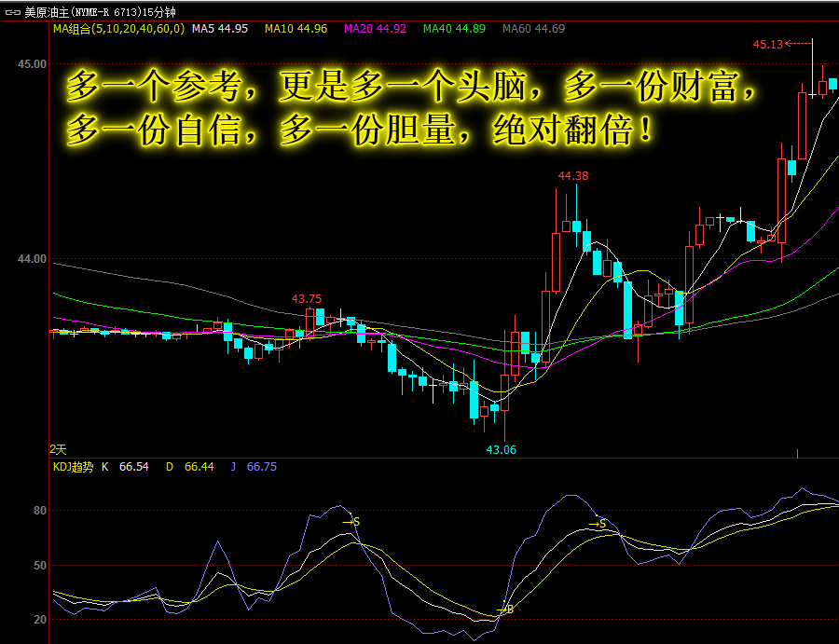
Task: Click the 44.38 peak price label
Action: pos(573,176)
